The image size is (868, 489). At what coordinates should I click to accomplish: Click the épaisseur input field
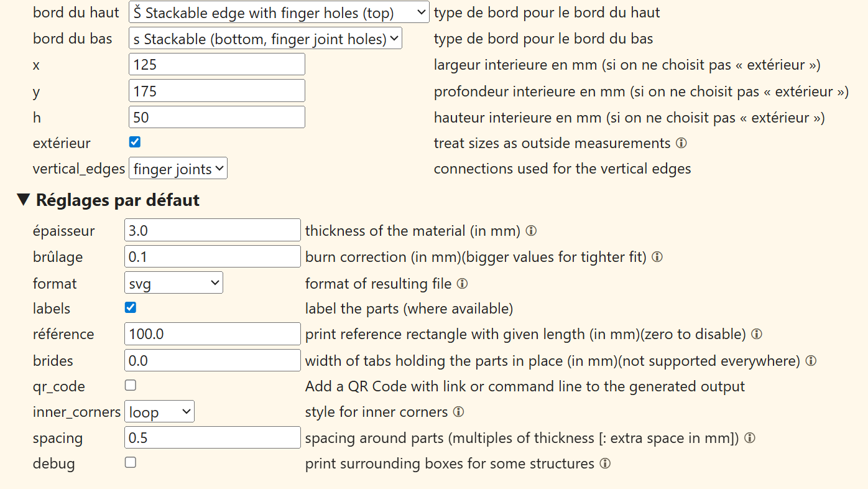213,231
